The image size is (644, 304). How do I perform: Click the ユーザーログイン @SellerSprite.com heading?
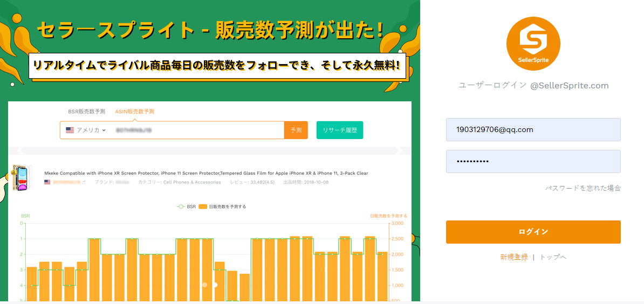point(533,86)
